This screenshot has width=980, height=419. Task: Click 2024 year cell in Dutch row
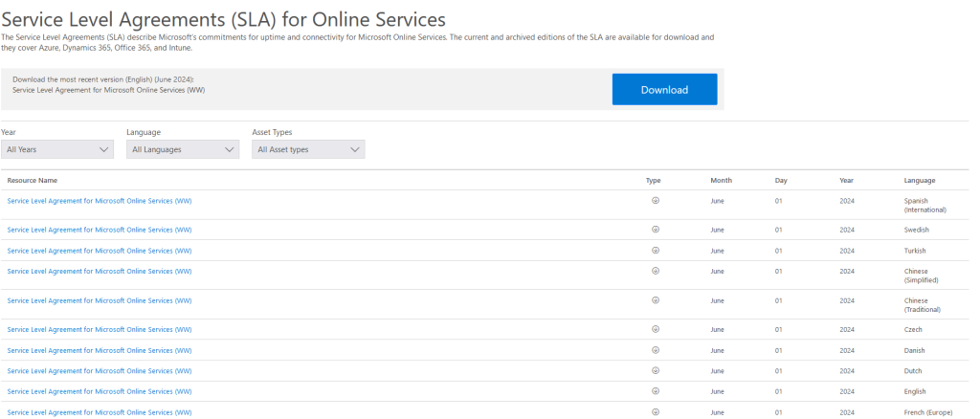coord(847,371)
